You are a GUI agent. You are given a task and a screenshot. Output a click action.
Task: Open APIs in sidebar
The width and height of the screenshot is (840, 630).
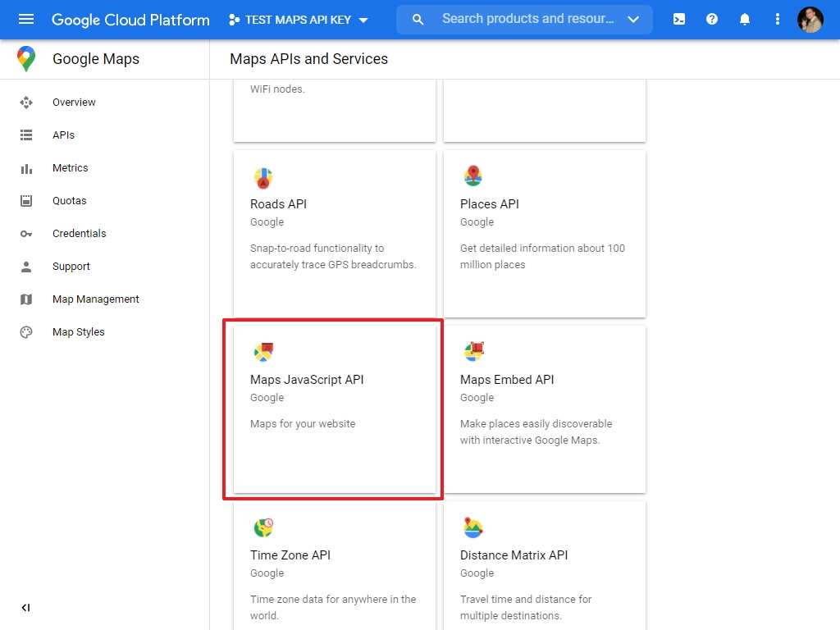coord(63,135)
